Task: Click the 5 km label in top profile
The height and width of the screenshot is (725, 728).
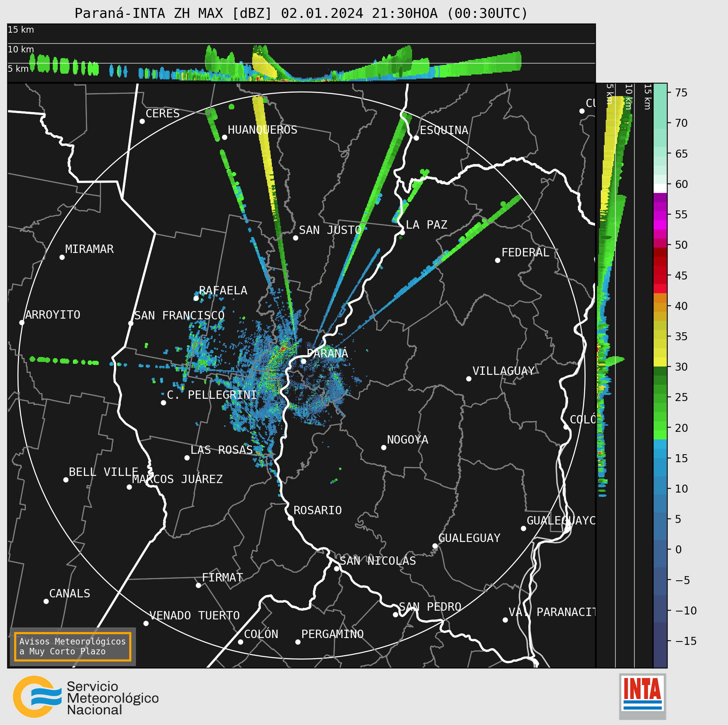Action: 18,68
